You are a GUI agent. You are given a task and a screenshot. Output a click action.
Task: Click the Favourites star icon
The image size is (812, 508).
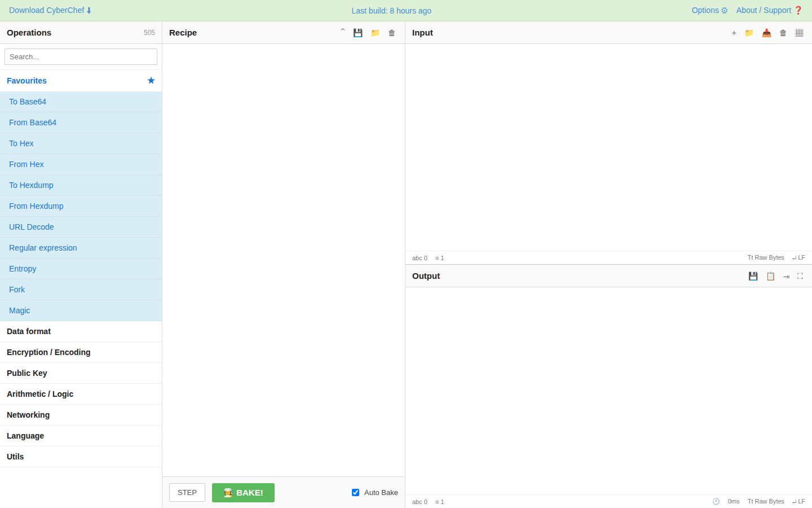click(x=151, y=81)
